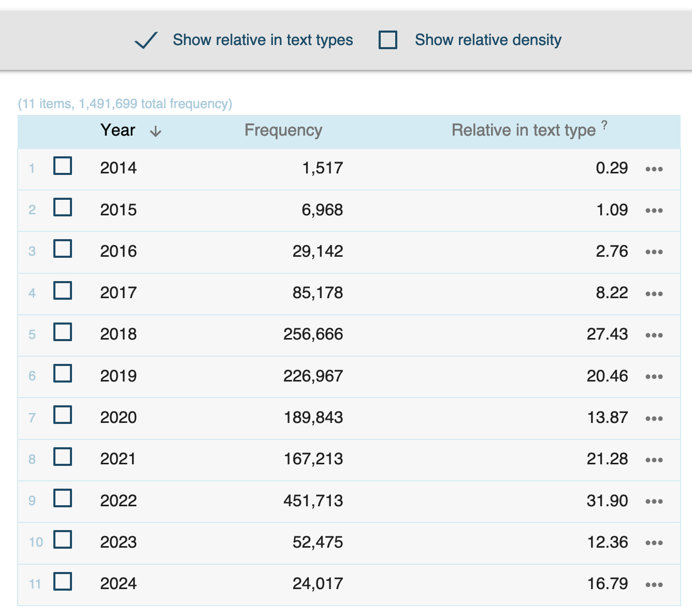Sort by Relative in text type header

(x=523, y=130)
